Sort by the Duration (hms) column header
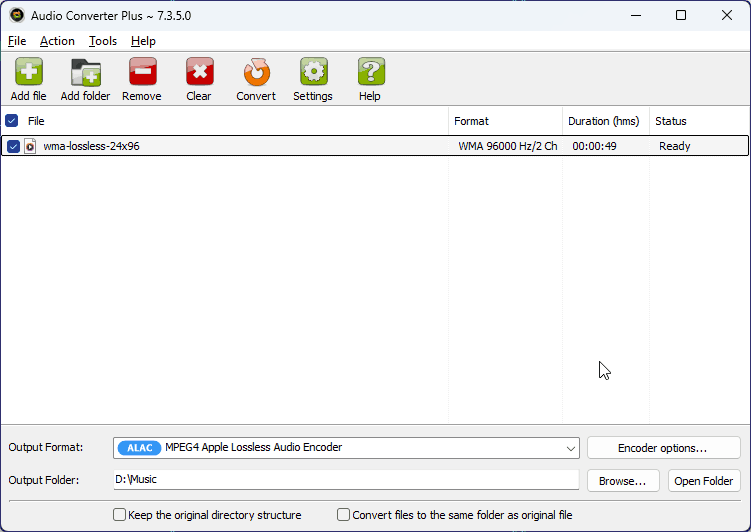 pos(605,121)
